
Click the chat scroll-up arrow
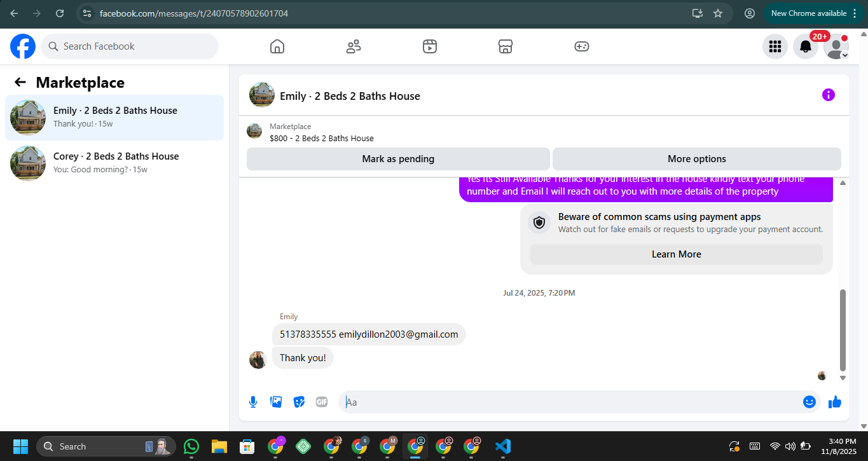[x=843, y=183]
